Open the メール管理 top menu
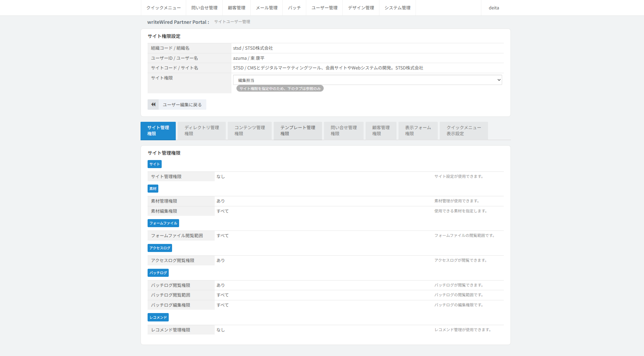Image resolution: width=644 pixels, height=356 pixels. click(267, 8)
